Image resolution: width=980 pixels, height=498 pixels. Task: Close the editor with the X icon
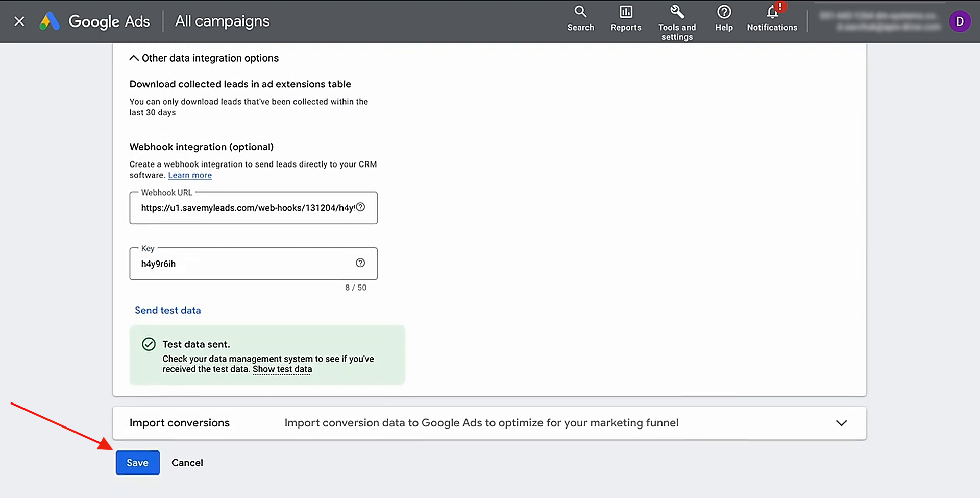19,21
